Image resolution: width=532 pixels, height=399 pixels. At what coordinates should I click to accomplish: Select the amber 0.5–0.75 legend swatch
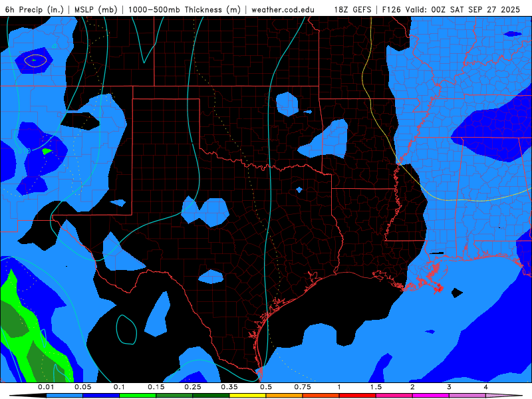click(x=285, y=396)
